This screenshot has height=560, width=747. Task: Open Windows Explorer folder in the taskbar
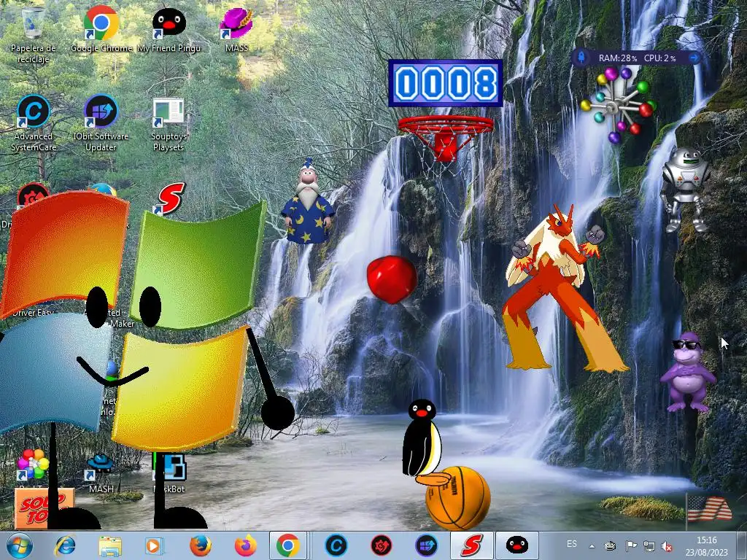[110, 545]
